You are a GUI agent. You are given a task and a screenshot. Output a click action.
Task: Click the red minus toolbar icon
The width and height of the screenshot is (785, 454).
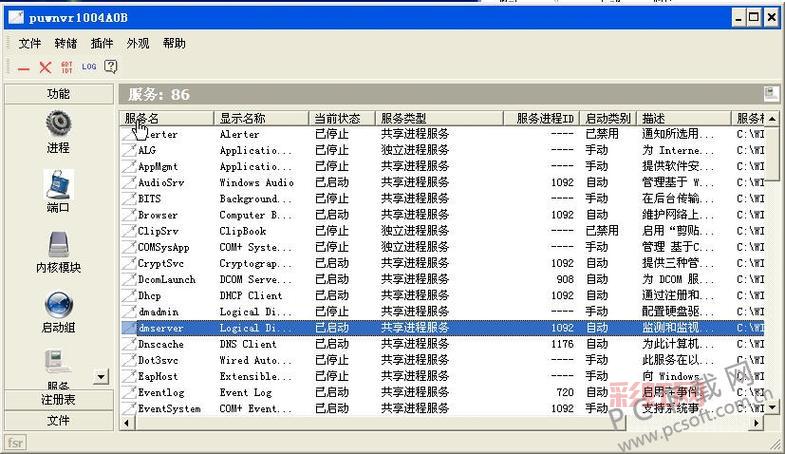(x=24, y=68)
